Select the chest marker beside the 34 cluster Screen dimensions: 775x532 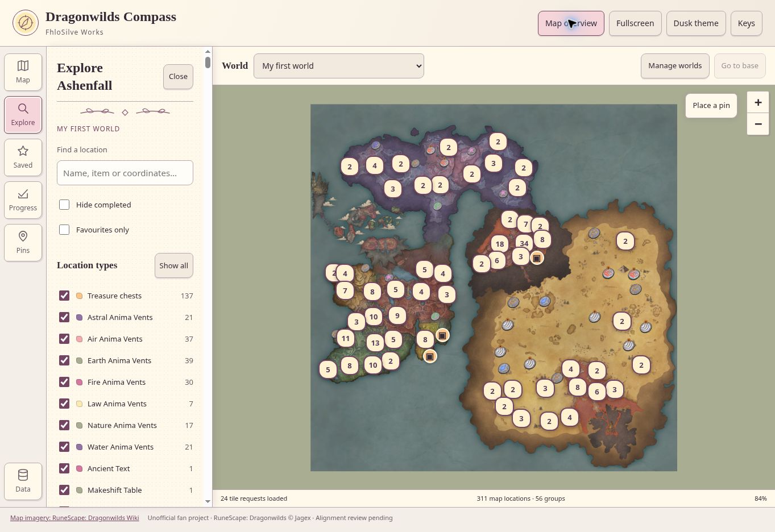pos(536,258)
